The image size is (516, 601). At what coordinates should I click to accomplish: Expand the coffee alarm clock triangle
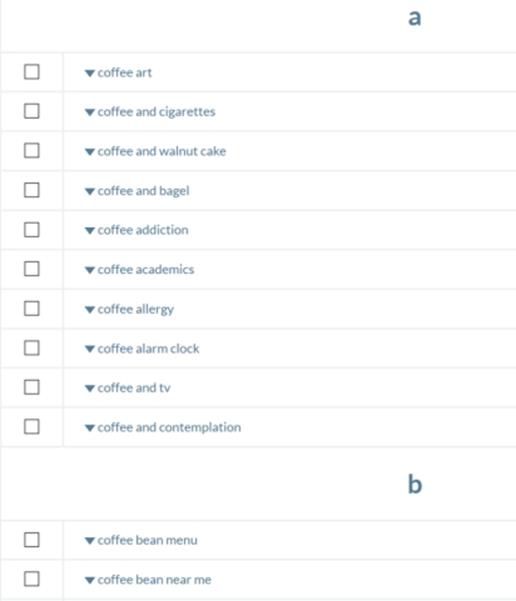click(90, 349)
